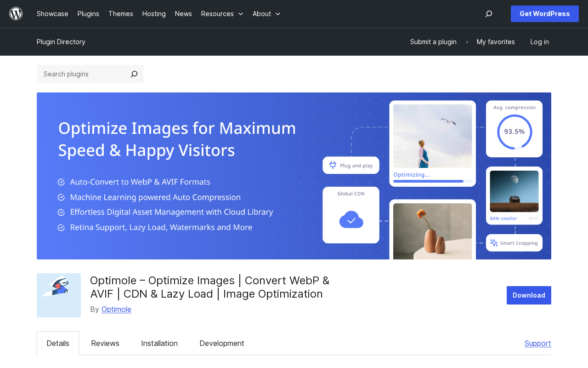Click the Optimole plugin icon

point(59,295)
